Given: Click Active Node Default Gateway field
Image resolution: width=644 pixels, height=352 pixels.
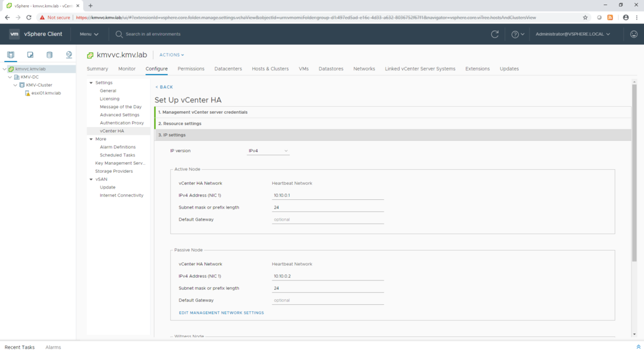Looking at the screenshot, I should click(x=328, y=219).
